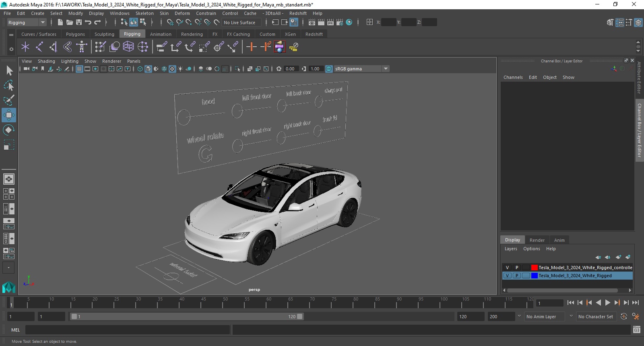Image resolution: width=644 pixels, height=346 pixels.
Task: Open the HumanIK character shelf icon
Action: (x=82, y=47)
